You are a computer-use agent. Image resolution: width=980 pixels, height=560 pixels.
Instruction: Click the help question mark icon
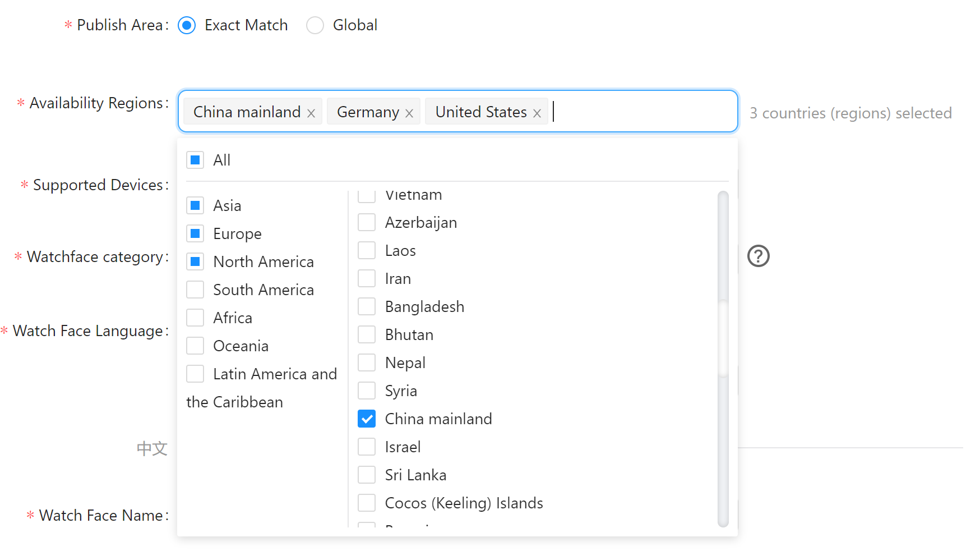coord(758,256)
